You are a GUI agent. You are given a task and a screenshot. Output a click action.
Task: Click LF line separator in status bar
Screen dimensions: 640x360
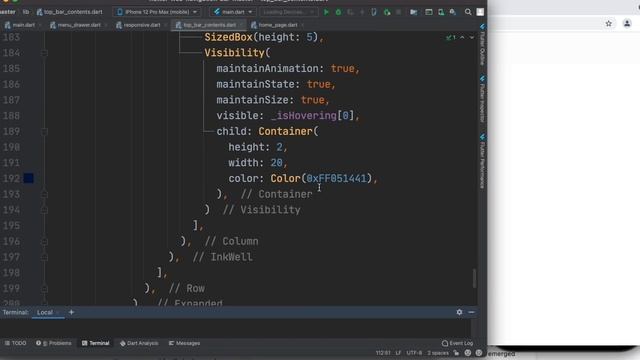(398, 353)
